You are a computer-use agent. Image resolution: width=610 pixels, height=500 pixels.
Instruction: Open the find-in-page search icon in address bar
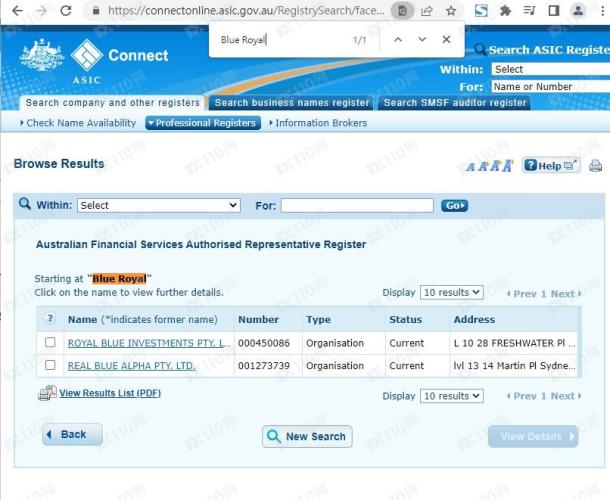pyautogui.click(x=402, y=11)
